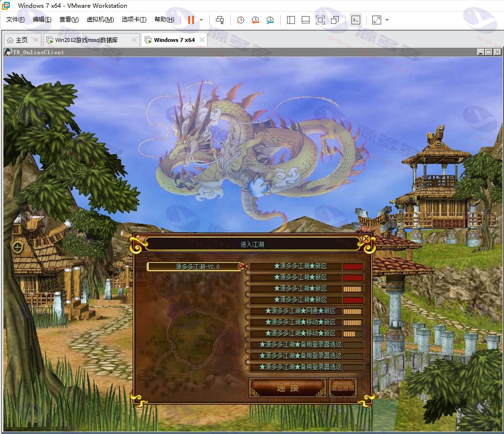Open the power options dropdown beside pause
Screen dimensions: 504x434
click(201, 20)
